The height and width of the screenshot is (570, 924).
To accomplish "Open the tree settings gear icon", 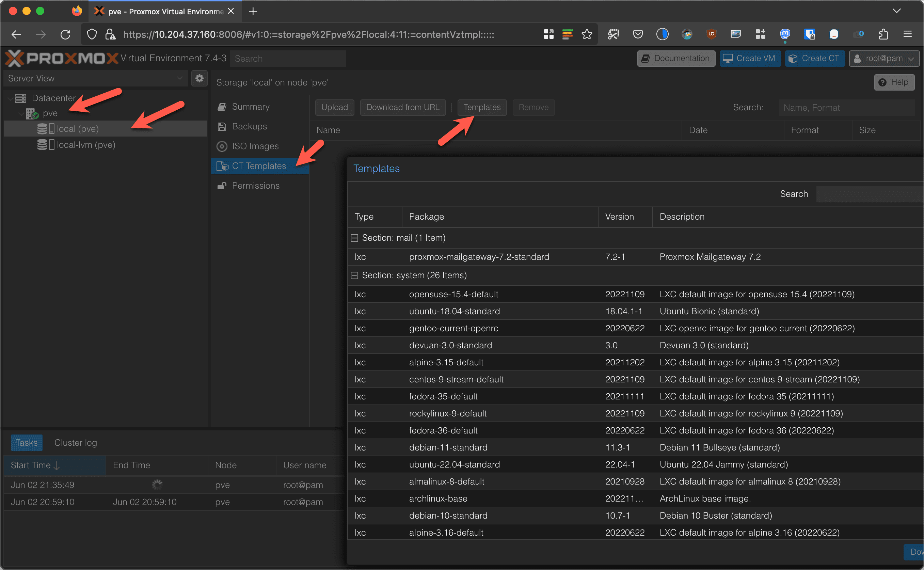I will [200, 78].
